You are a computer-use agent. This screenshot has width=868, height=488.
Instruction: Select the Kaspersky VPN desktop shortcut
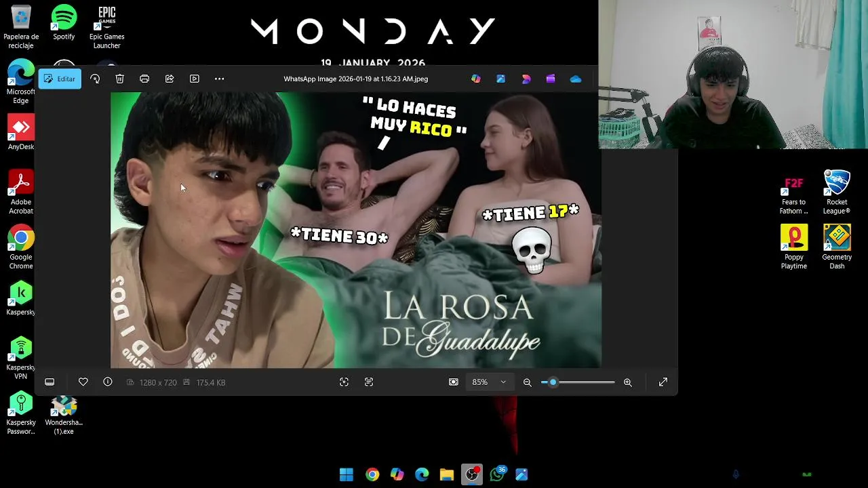coord(21,357)
